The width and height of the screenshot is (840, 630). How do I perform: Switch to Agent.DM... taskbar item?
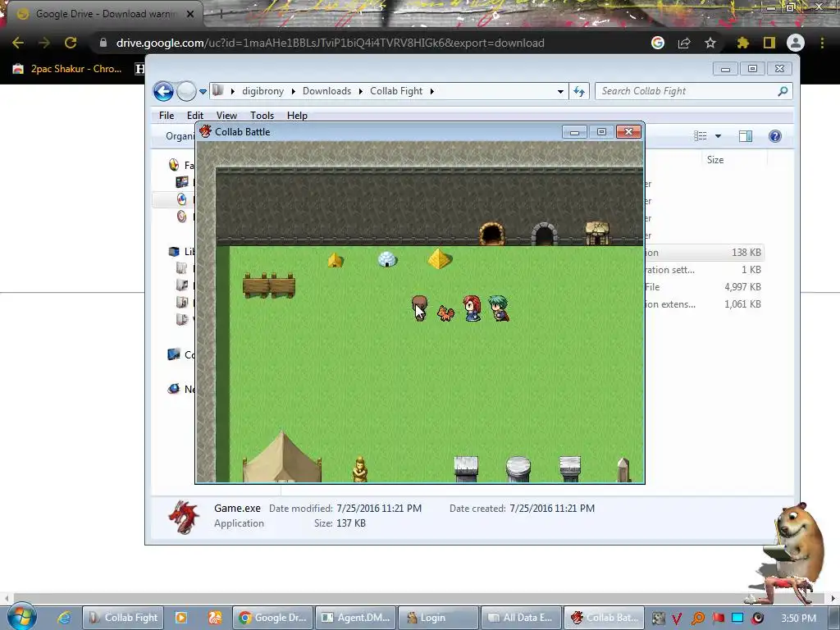tap(356, 618)
